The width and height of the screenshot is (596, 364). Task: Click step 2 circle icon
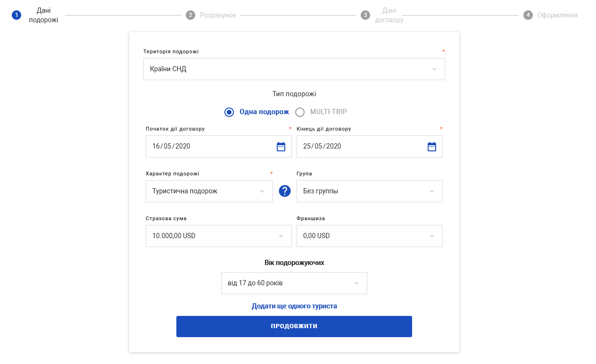(190, 15)
